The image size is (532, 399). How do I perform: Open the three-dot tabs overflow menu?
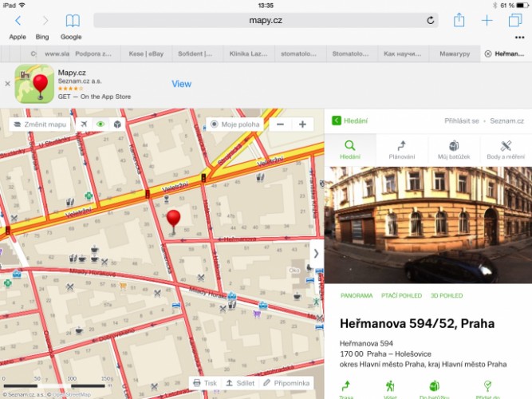tap(519, 38)
